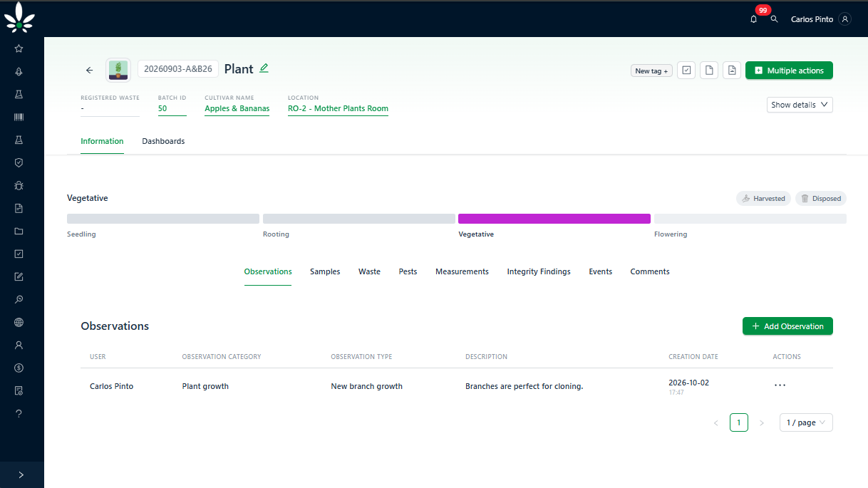Screen dimensions: 868x488
Task: Open search using the top bar magnifier
Action: (775, 19)
